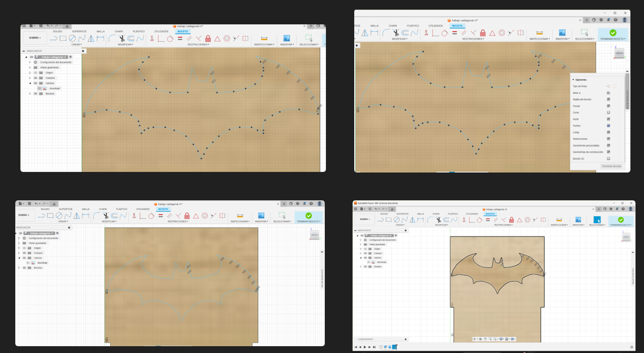Apply the lock constraint in top-right window

click(482, 33)
